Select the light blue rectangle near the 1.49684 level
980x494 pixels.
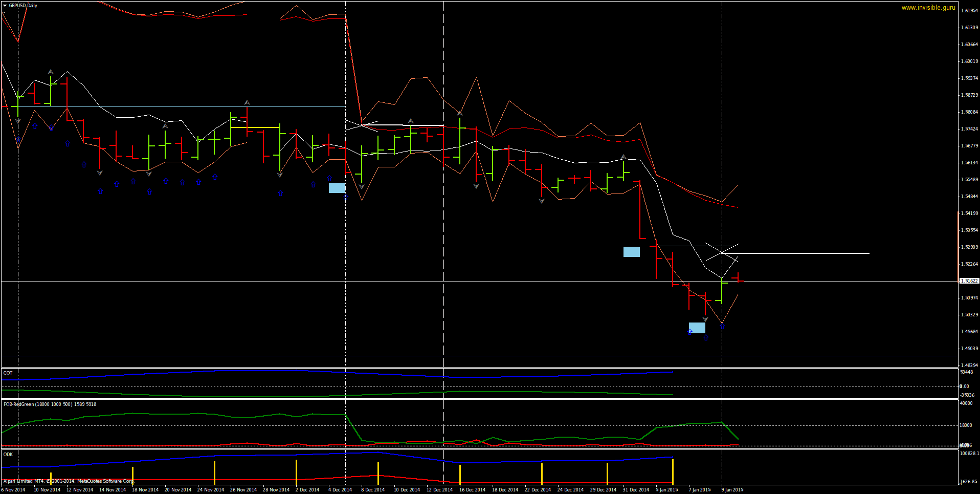pyautogui.click(x=697, y=328)
